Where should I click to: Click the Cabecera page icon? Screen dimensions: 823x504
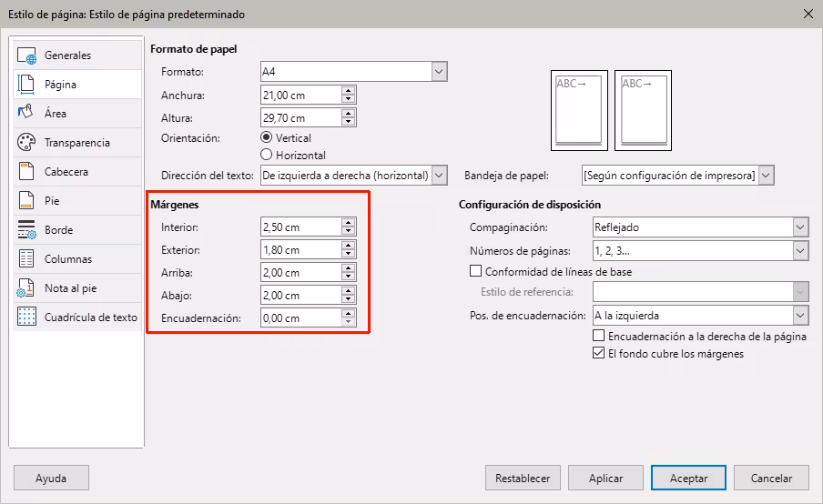(x=27, y=172)
